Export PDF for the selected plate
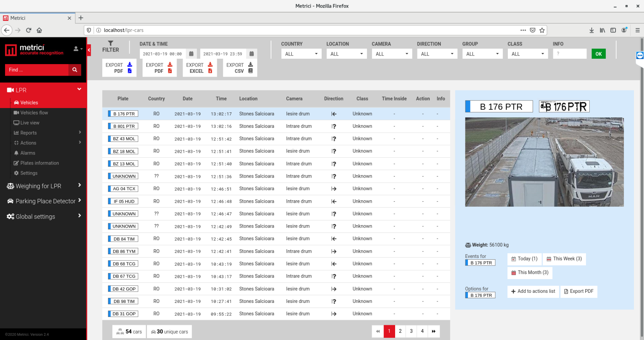The width and height of the screenshot is (644, 340). click(x=579, y=291)
